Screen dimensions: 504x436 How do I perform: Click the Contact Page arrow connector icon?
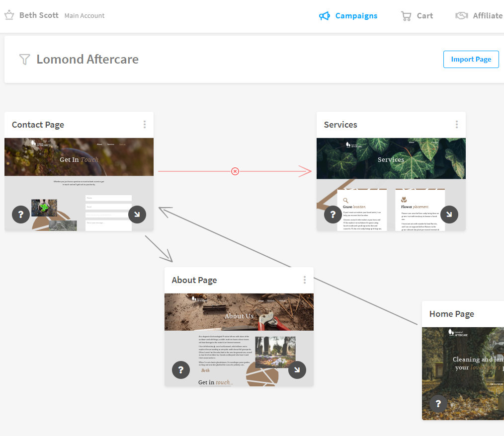[x=137, y=215]
